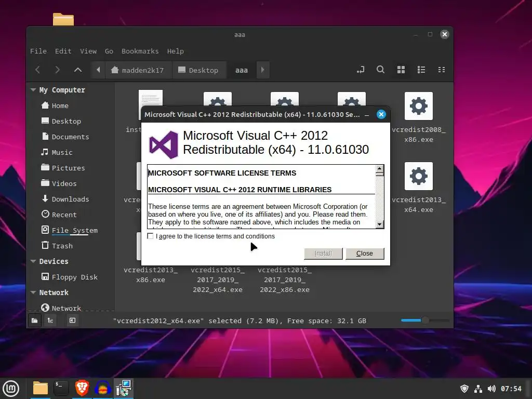Screen dimensions: 532x399
Task: Open the Help menu
Action: click(x=176, y=51)
